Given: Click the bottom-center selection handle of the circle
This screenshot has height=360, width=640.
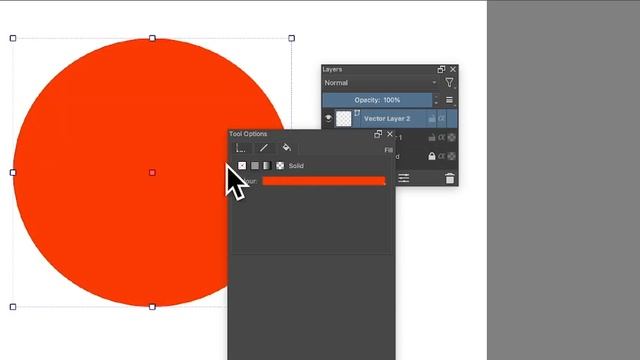Looking at the screenshot, I should pos(152,307).
